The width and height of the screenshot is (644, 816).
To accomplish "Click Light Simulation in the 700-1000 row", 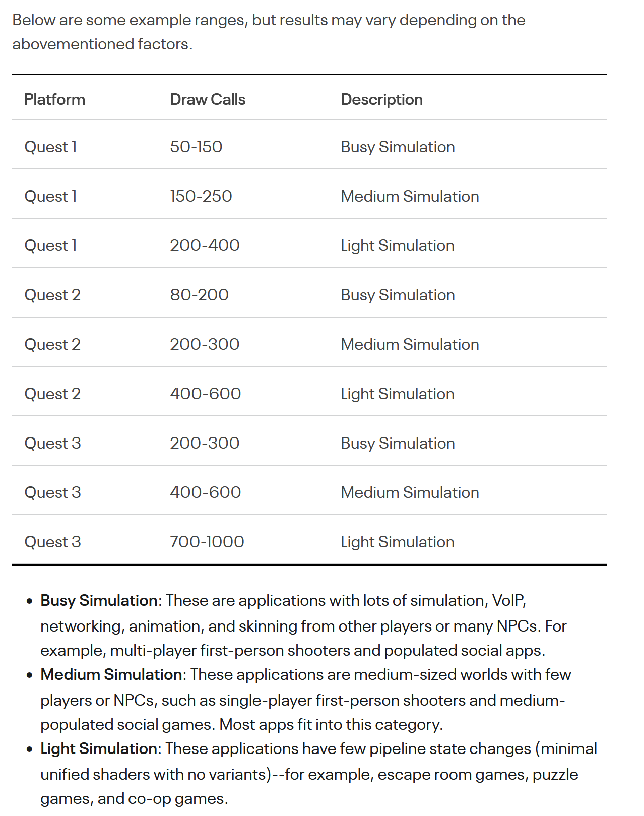I will [397, 542].
